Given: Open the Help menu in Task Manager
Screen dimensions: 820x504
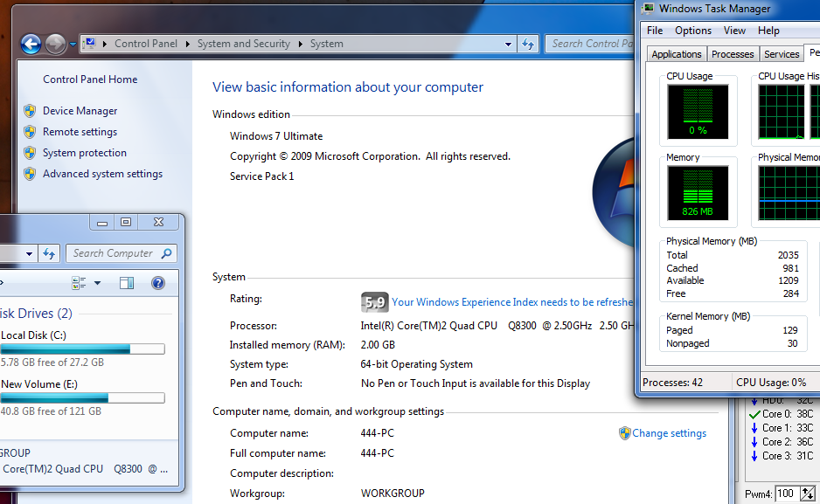Looking at the screenshot, I should pyautogui.click(x=768, y=31).
